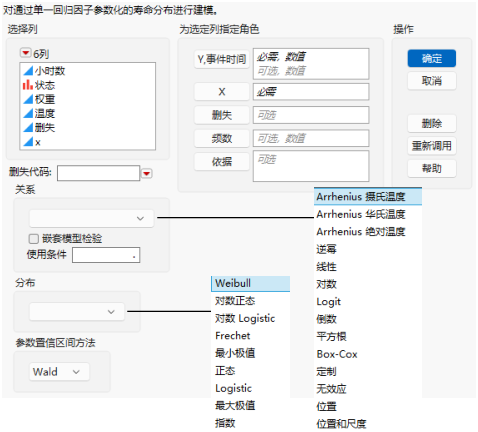
Task: Choose 正态 distribution
Action: pos(251,371)
